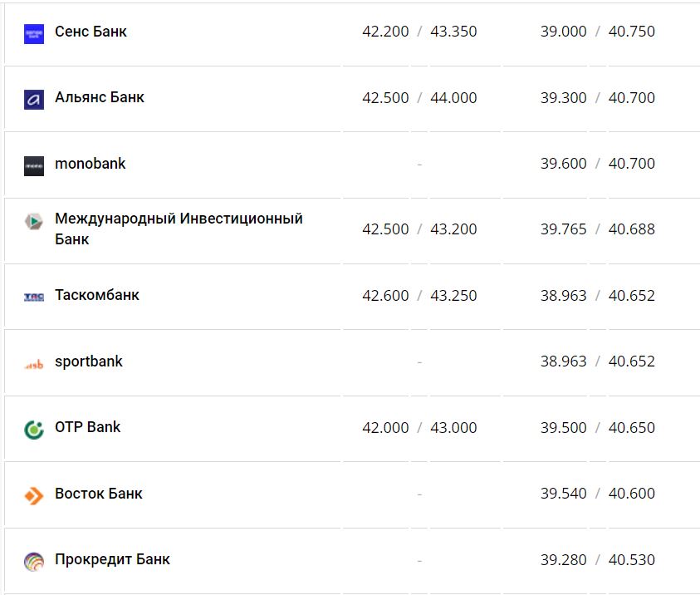
Task: Open the sportbank name link
Action: (89, 361)
